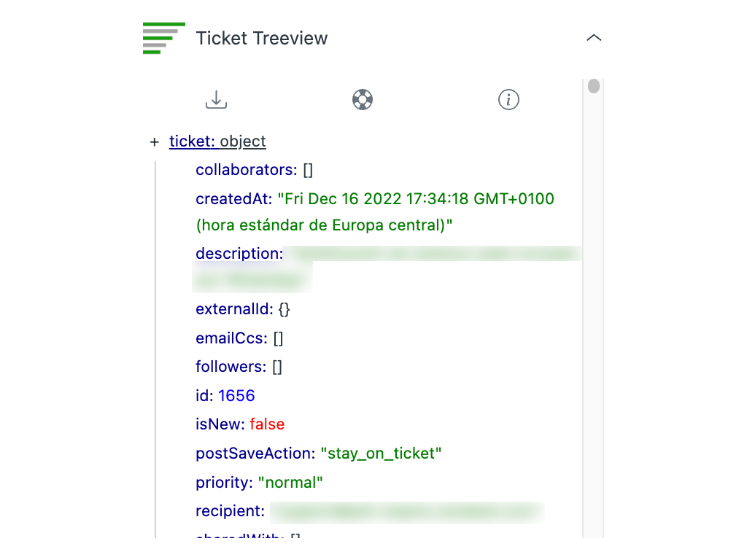Click the isNew false value
The width and height of the screenshot is (747, 560).
tap(267, 424)
